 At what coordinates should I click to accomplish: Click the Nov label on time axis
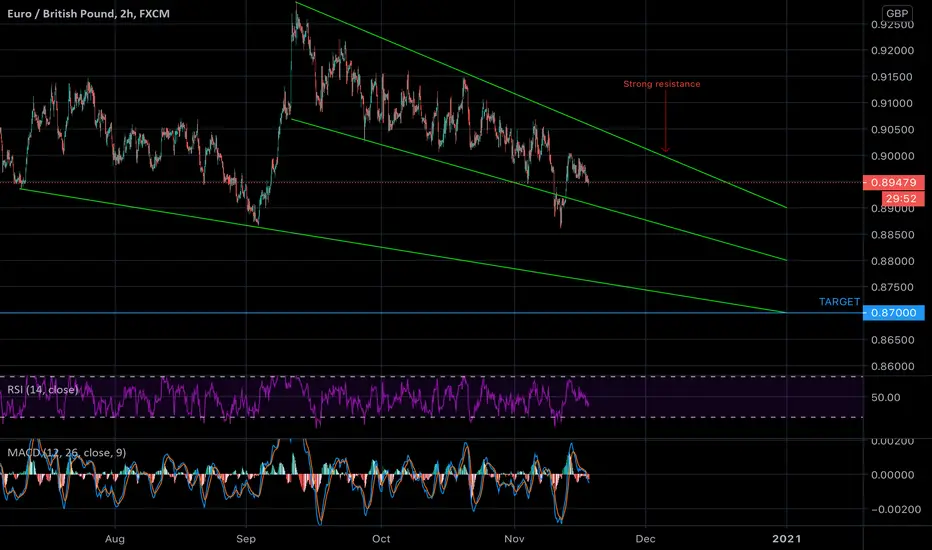pos(514,539)
